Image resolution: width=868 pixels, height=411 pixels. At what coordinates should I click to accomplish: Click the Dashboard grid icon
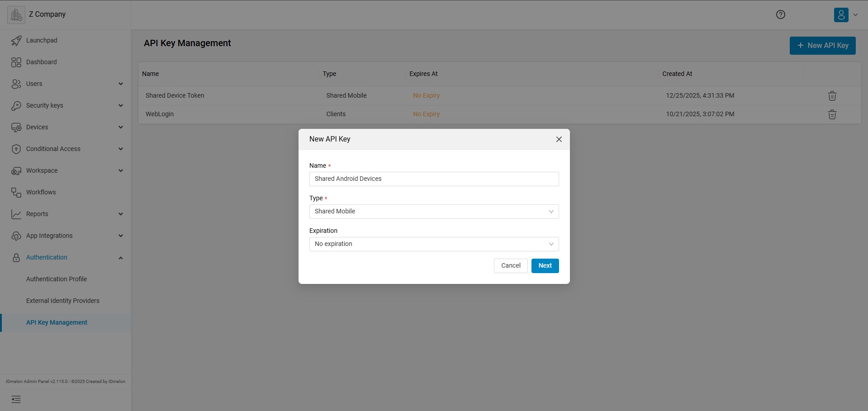point(16,62)
